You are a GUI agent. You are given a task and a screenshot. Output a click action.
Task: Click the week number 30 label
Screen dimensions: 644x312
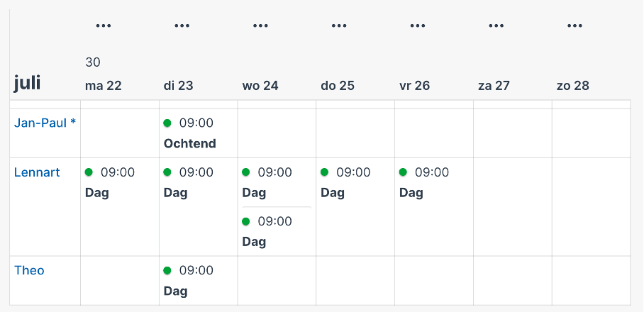pos(93,62)
